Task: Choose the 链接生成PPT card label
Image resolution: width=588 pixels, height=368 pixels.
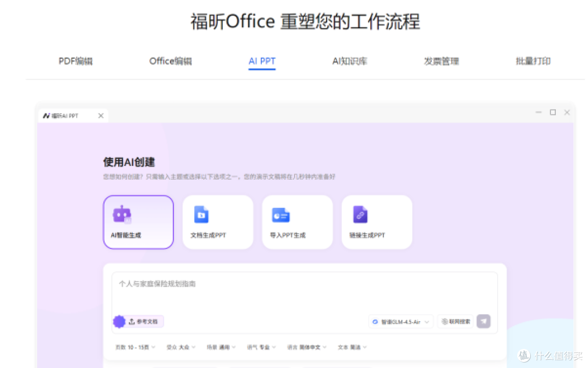Action: (367, 235)
